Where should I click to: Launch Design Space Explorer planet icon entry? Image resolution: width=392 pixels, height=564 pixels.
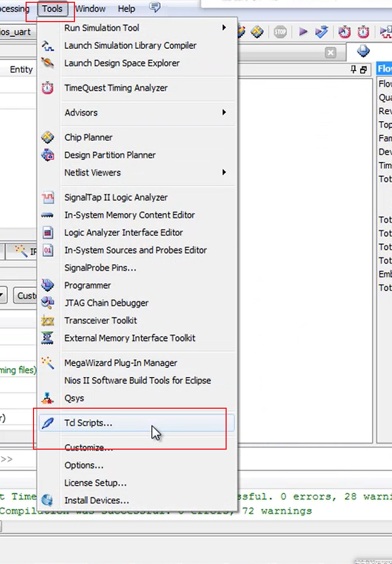(x=137, y=63)
